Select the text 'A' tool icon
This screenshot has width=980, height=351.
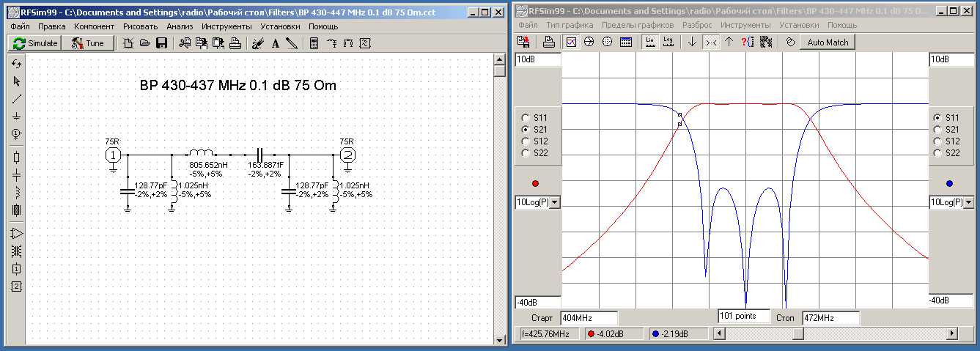[276, 43]
